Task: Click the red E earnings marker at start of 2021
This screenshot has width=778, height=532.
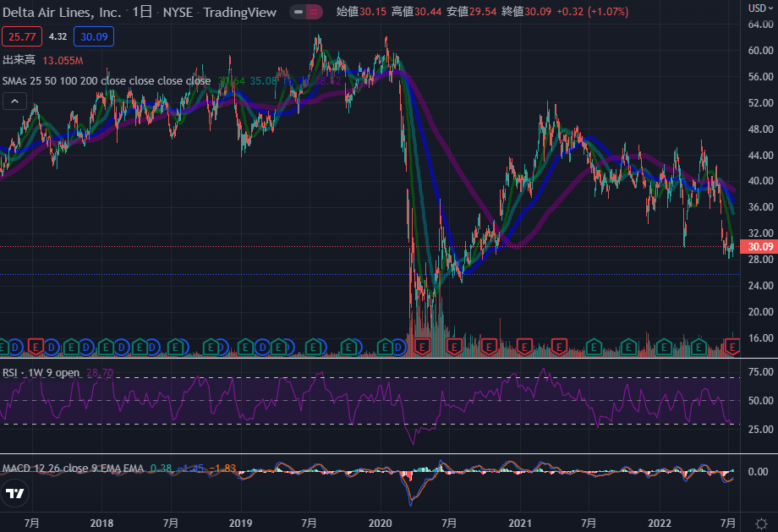Action: point(524,347)
